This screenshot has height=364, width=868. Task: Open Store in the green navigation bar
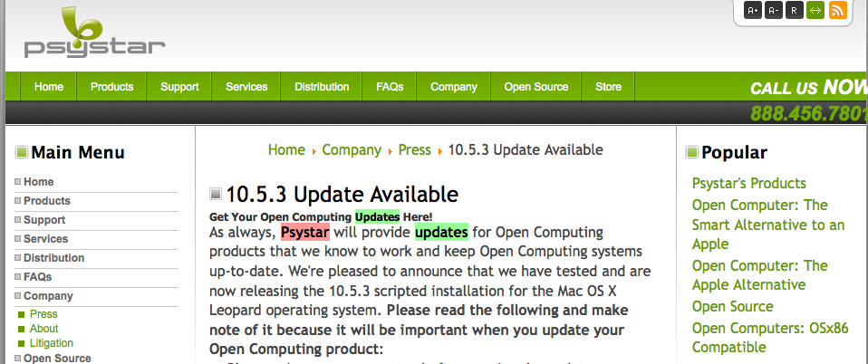[x=608, y=87]
